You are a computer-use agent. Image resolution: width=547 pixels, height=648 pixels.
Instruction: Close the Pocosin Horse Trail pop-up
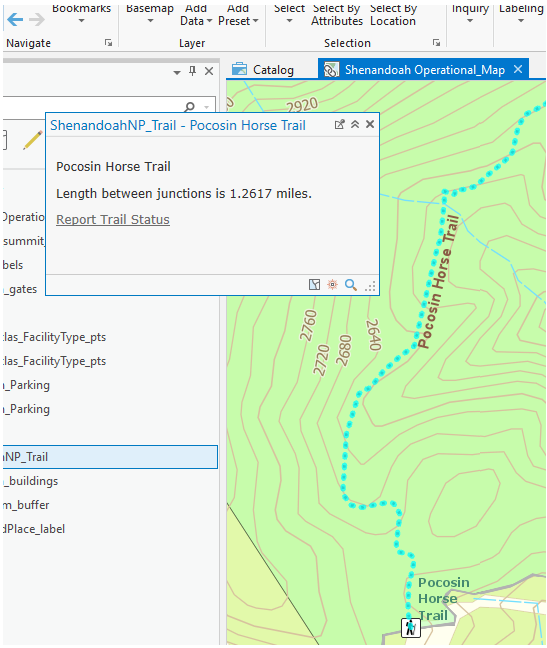tap(370, 124)
